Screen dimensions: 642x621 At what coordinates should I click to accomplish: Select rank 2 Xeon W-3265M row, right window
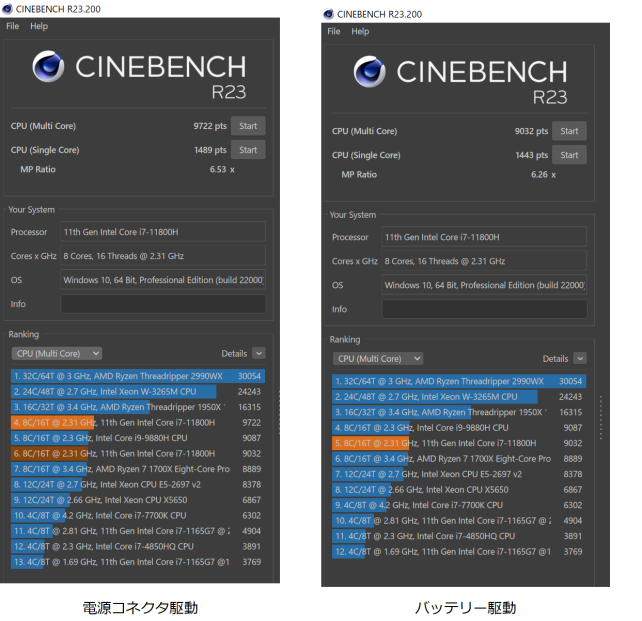tap(459, 397)
